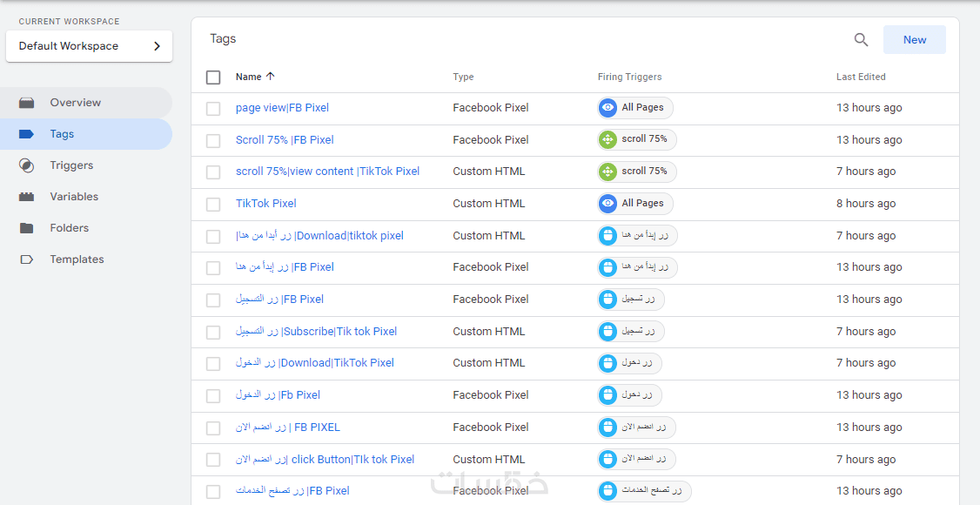Click the New tag button
Image resolution: width=980 pixels, height=505 pixels.
click(914, 40)
